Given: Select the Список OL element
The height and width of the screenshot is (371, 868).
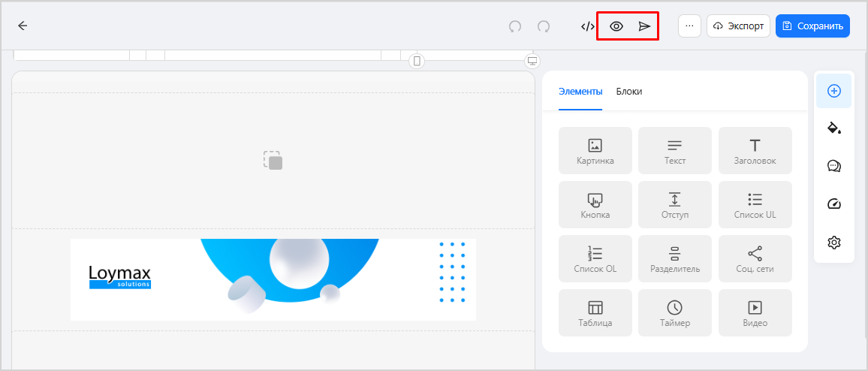Looking at the screenshot, I should (x=595, y=258).
